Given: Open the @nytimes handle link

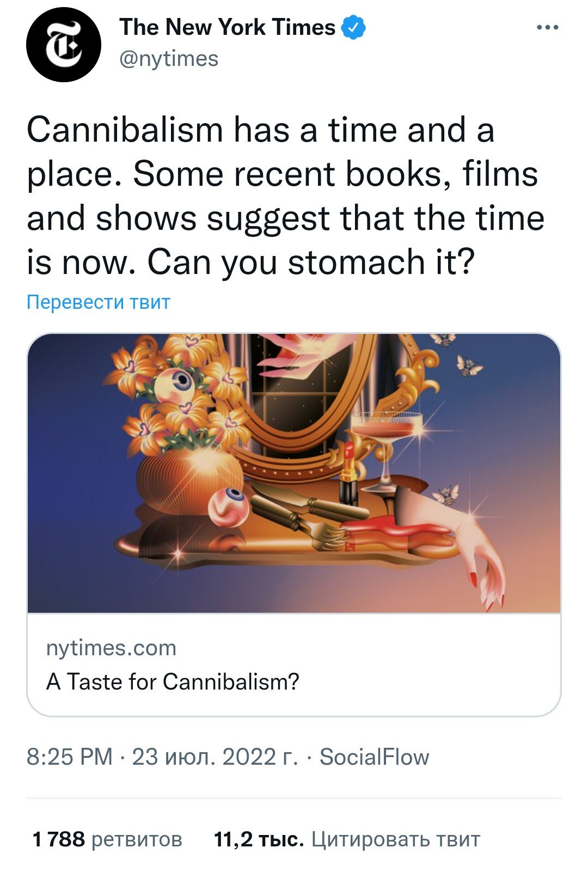Looking at the screenshot, I should 169,59.
